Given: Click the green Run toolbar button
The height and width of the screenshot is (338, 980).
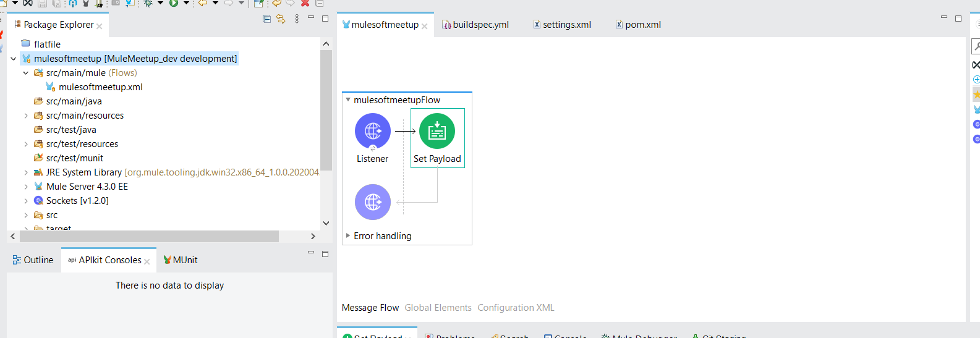Looking at the screenshot, I should pyautogui.click(x=174, y=3).
